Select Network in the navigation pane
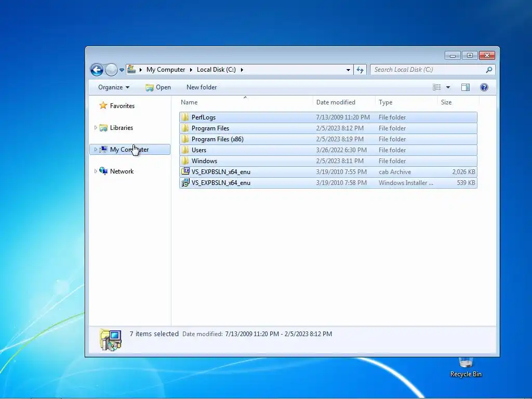This screenshot has width=532, height=399. 122,171
